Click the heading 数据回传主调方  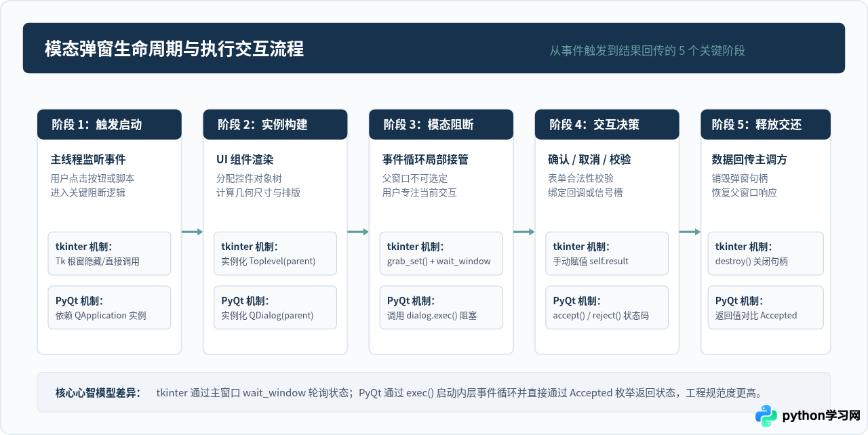tap(749, 160)
